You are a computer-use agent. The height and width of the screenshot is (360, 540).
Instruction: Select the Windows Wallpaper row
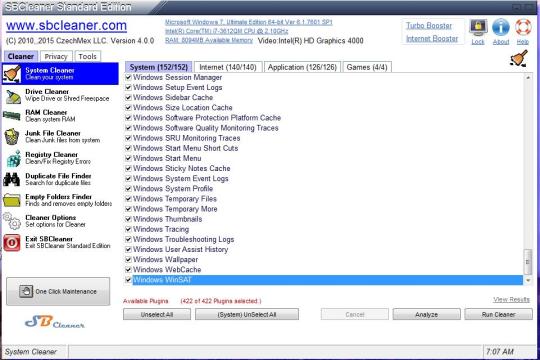(x=165, y=259)
